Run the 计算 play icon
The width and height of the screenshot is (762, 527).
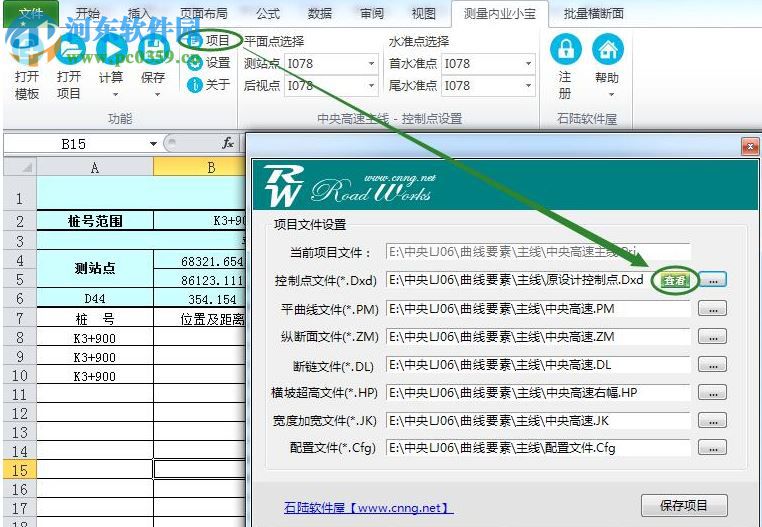[x=111, y=49]
